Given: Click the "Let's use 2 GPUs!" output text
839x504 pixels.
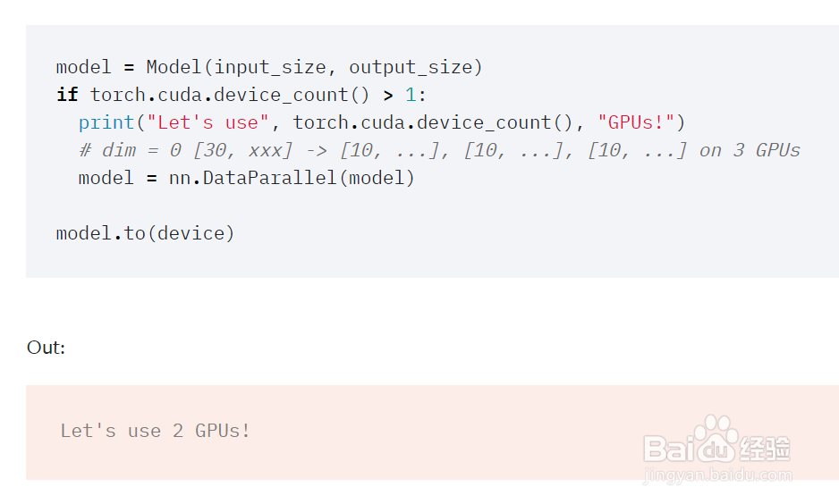Looking at the screenshot, I should click(x=155, y=431).
